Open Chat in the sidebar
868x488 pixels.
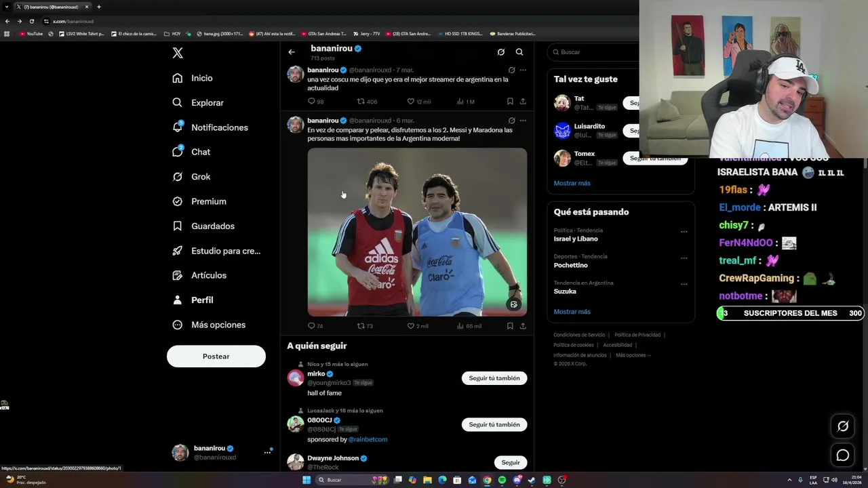[x=191, y=152]
